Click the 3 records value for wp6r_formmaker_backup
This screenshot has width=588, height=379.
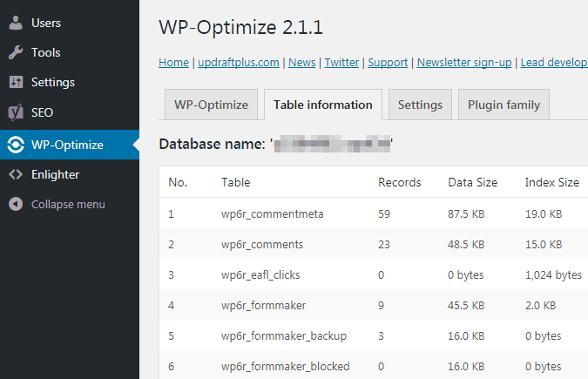pos(381,335)
